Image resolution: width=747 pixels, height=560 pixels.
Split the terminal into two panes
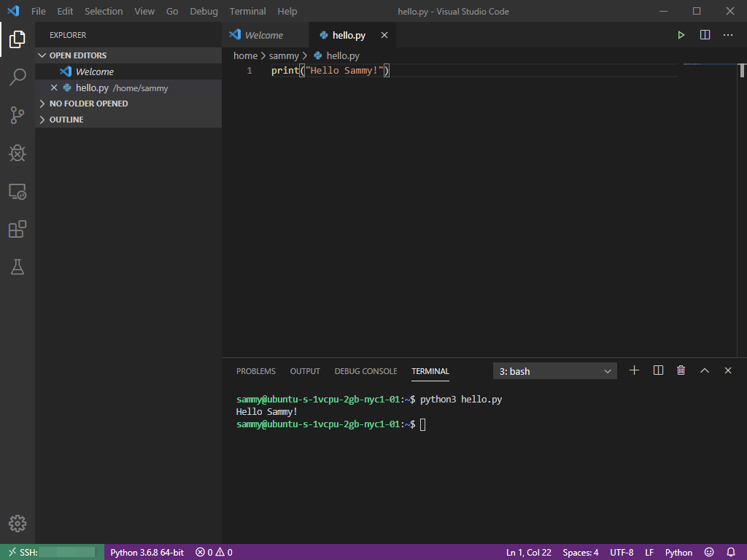point(657,370)
